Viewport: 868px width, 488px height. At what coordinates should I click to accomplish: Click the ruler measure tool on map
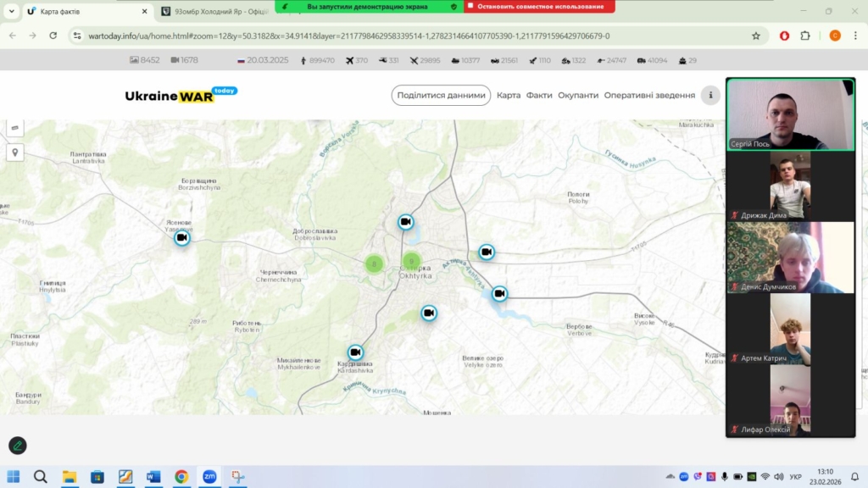[x=14, y=128]
